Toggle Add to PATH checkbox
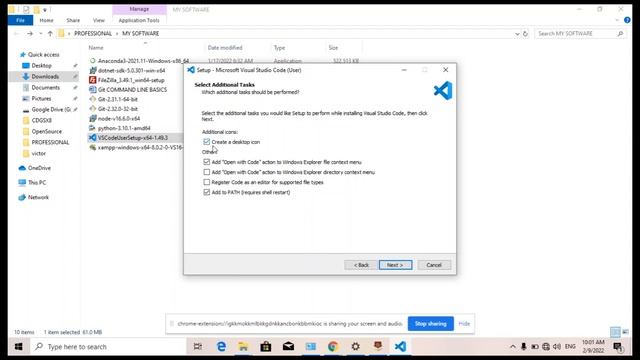640x360 pixels. coord(207,192)
